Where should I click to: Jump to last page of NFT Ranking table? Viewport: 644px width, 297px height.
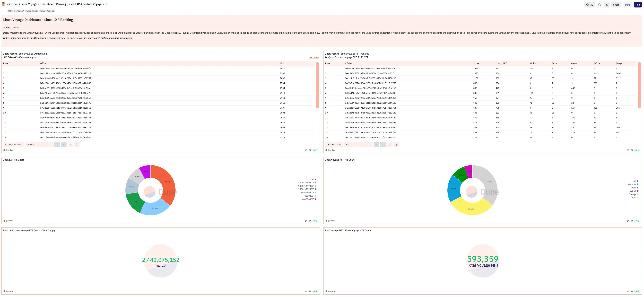tap(396, 144)
